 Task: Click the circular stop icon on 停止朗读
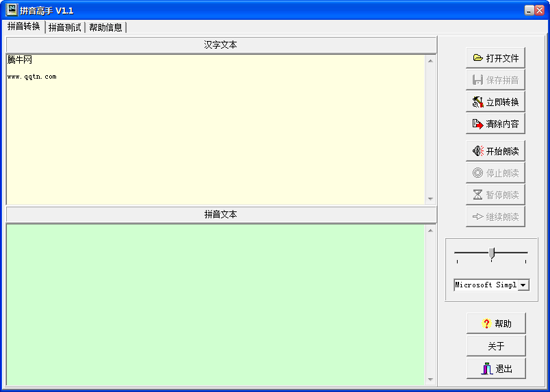click(x=477, y=173)
